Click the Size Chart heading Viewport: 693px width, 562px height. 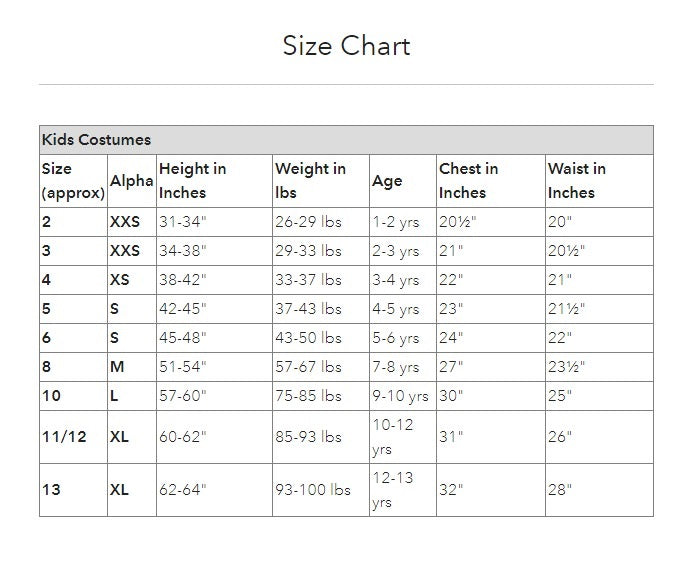point(346,46)
